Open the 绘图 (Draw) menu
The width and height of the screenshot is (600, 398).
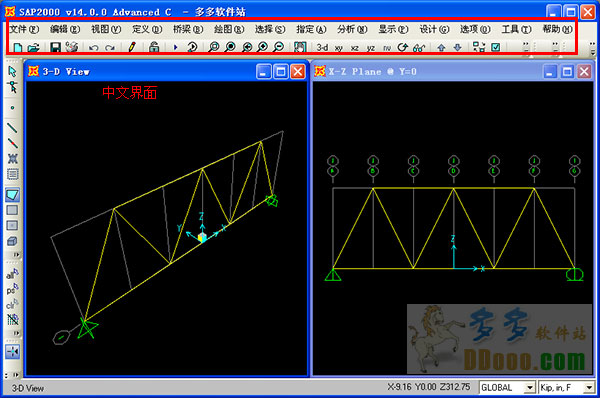point(229,29)
